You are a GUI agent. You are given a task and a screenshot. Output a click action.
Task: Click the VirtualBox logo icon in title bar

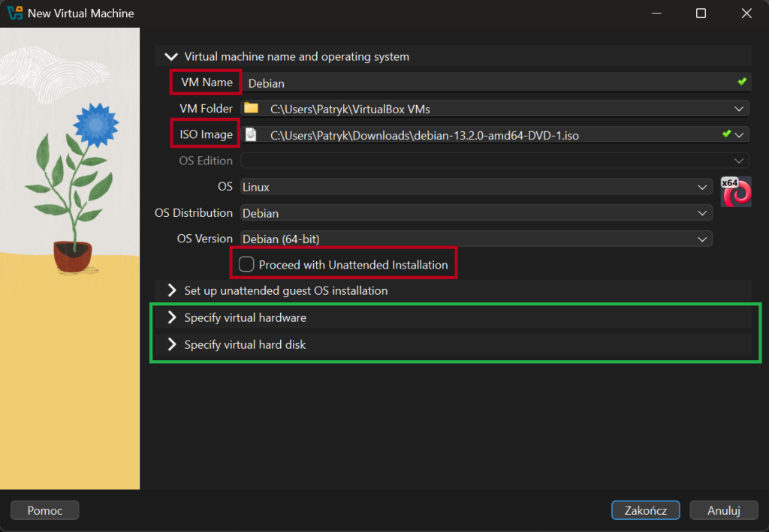[x=14, y=14]
